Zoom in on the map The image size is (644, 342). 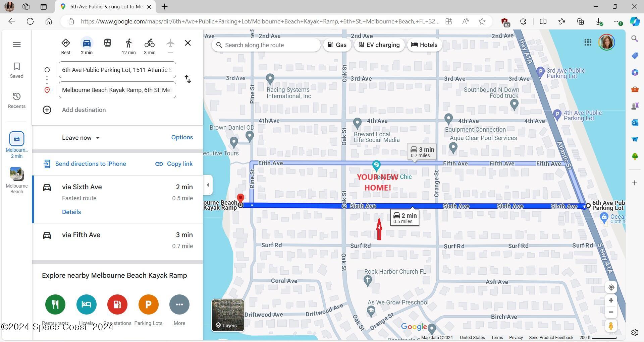pos(611,300)
